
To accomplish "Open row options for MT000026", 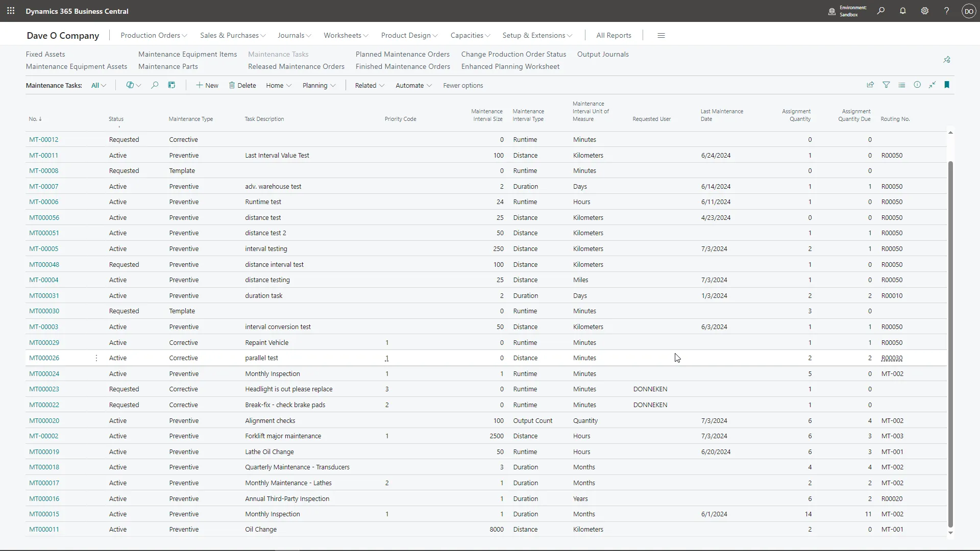I will (x=96, y=358).
